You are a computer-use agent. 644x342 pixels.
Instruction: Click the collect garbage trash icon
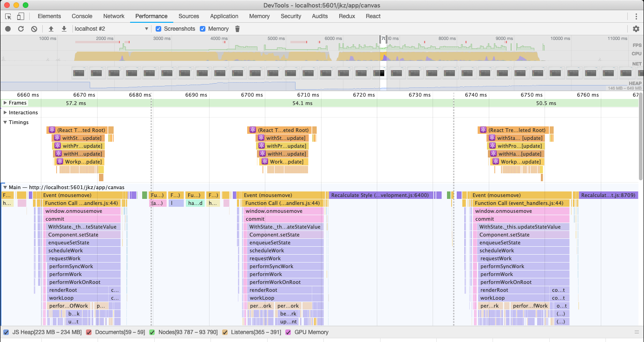[x=237, y=29]
